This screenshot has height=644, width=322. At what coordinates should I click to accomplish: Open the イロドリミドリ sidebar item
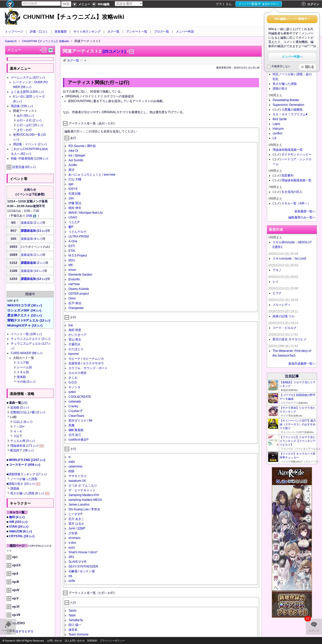point(23,631)
